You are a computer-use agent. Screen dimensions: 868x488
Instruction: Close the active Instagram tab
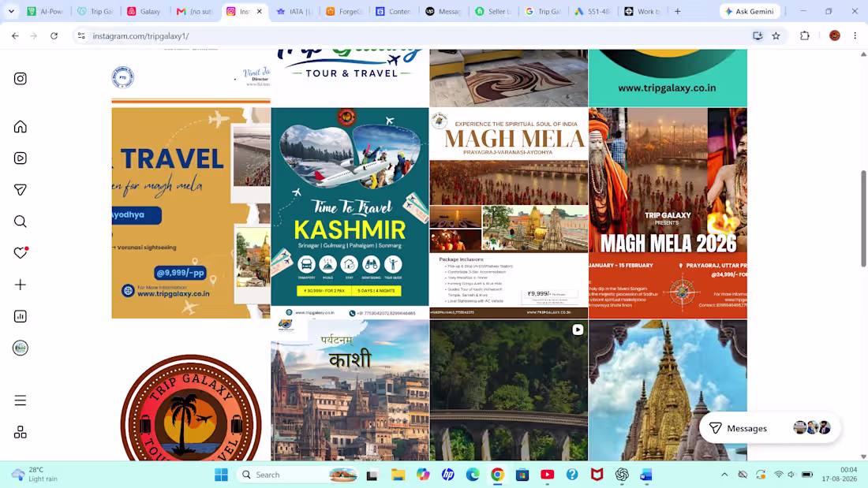tap(259, 11)
